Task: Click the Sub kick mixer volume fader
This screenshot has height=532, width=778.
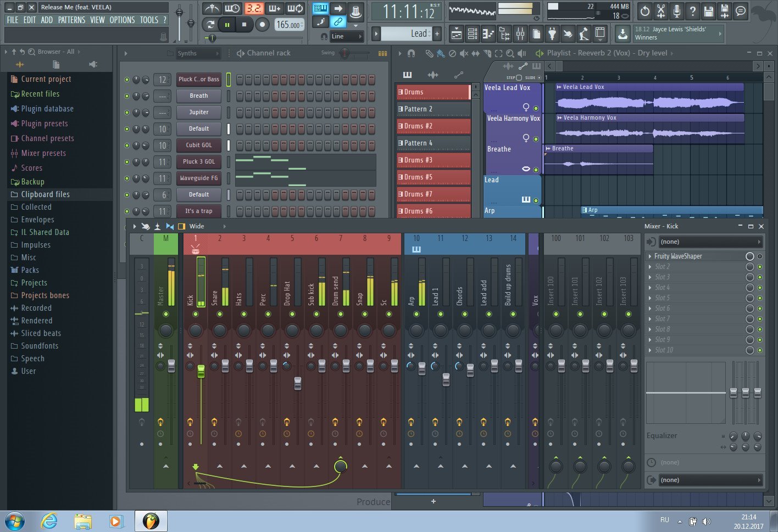Action: point(322,366)
